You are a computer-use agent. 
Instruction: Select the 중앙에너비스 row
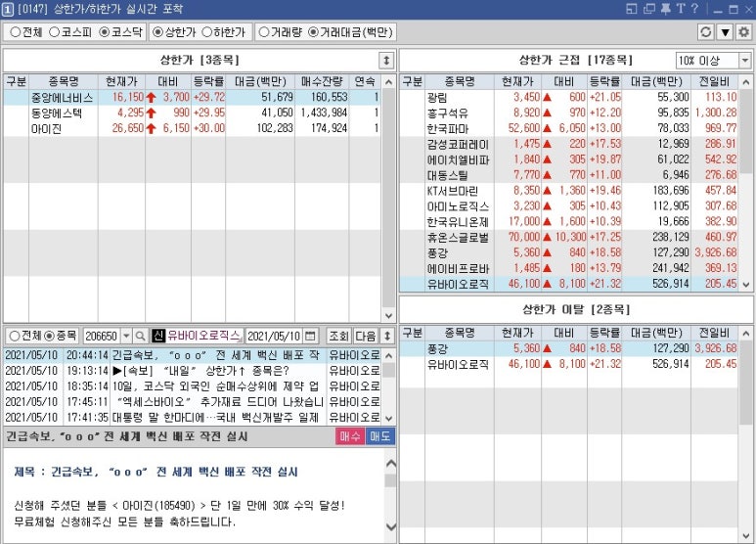(192, 98)
